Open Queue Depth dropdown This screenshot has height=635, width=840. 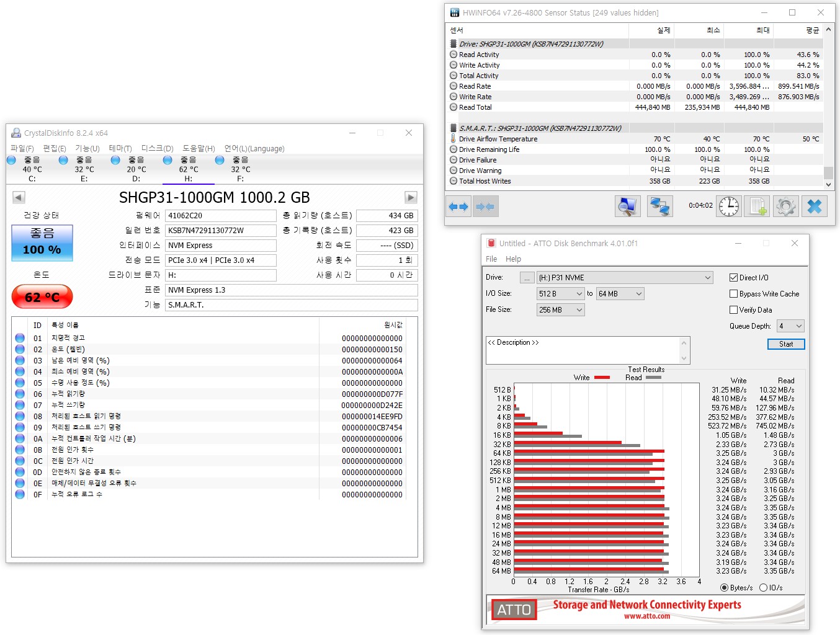click(x=791, y=326)
